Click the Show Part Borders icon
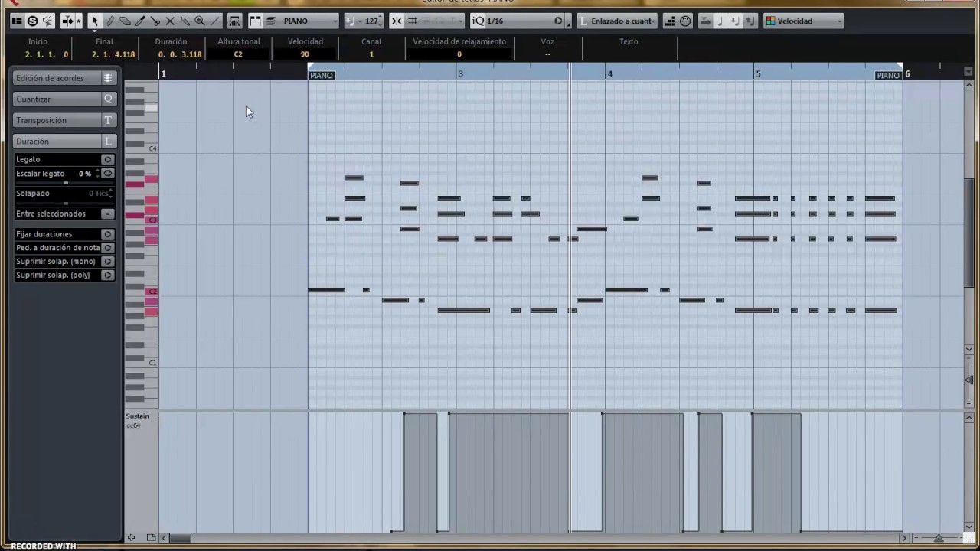This screenshot has height=551, width=980. [255, 21]
